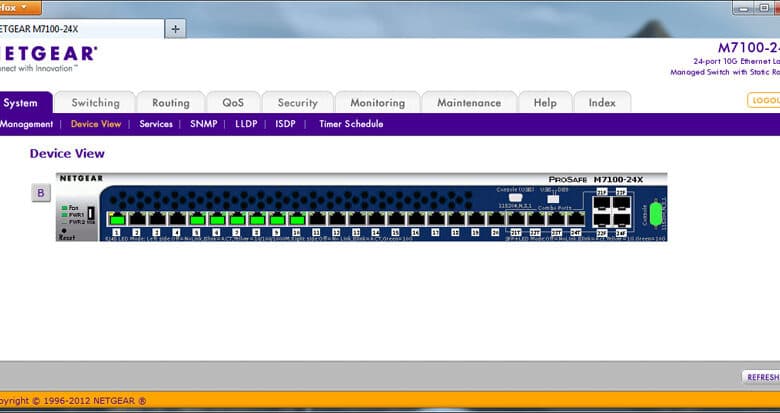
Task: Go to Timer Schedule submenu
Action: click(x=351, y=124)
